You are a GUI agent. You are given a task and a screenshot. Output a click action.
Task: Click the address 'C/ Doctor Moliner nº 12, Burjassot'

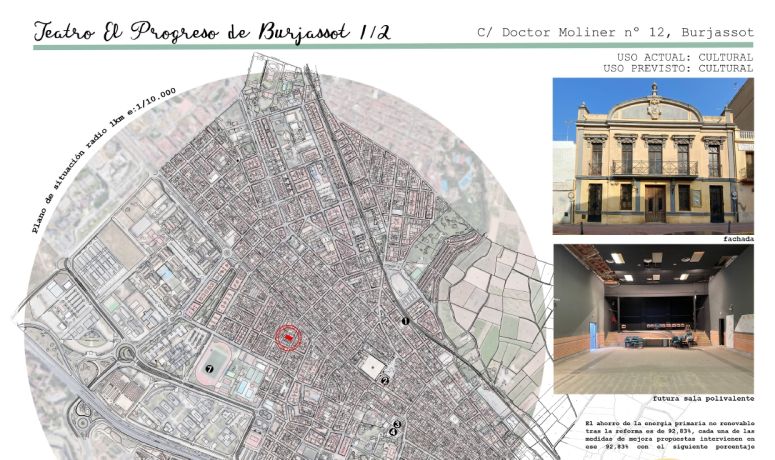click(x=615, y=33)
